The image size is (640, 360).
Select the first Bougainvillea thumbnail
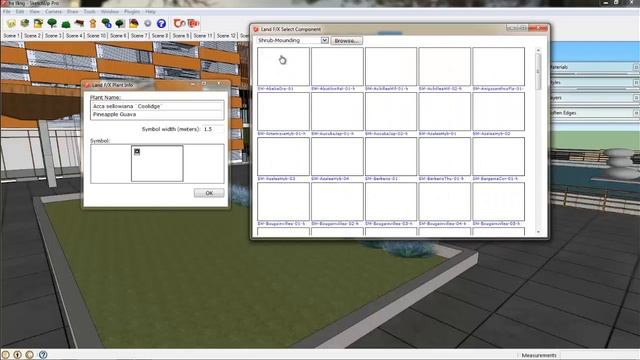[x=284, y=202]
